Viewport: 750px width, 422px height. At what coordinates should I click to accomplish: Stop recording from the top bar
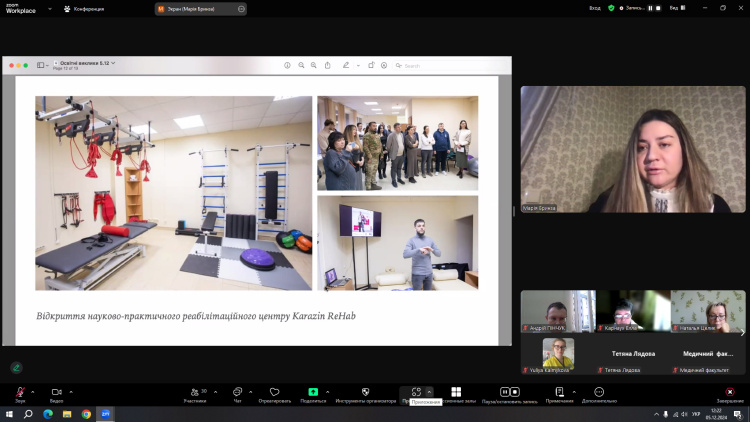coord(658,8)
